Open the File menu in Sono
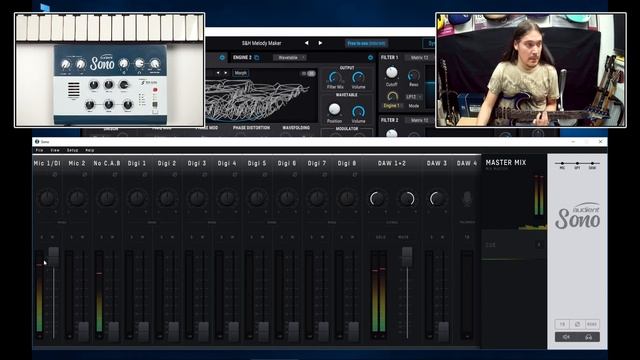Screen dimensions: 640x360 [39, 150]
